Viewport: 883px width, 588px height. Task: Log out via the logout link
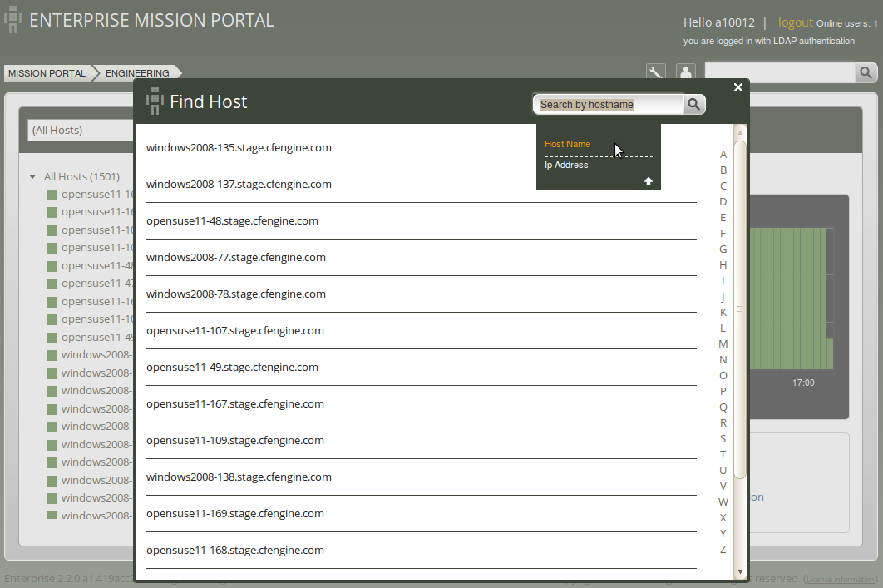click(x=795, y=22)
